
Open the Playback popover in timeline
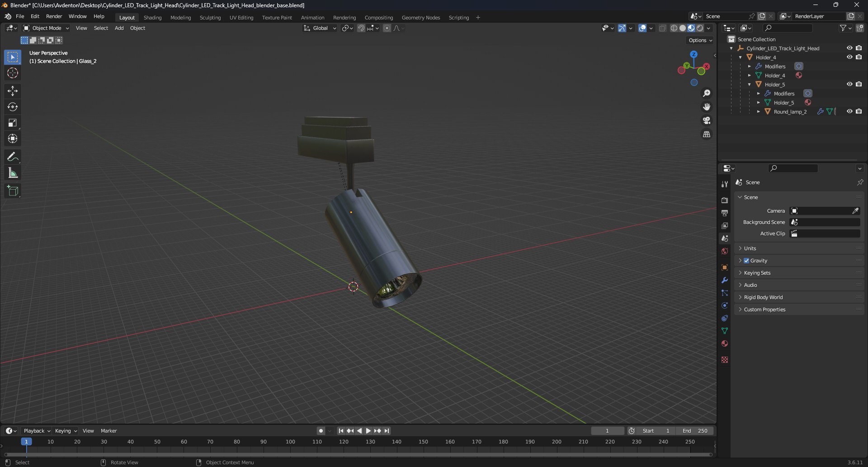coord(37,431)
